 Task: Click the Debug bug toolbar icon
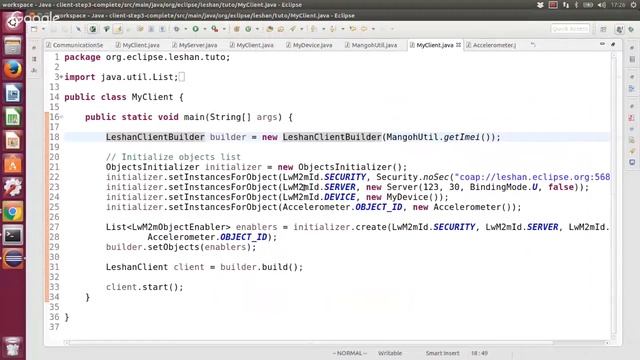[x=177, y=29]
